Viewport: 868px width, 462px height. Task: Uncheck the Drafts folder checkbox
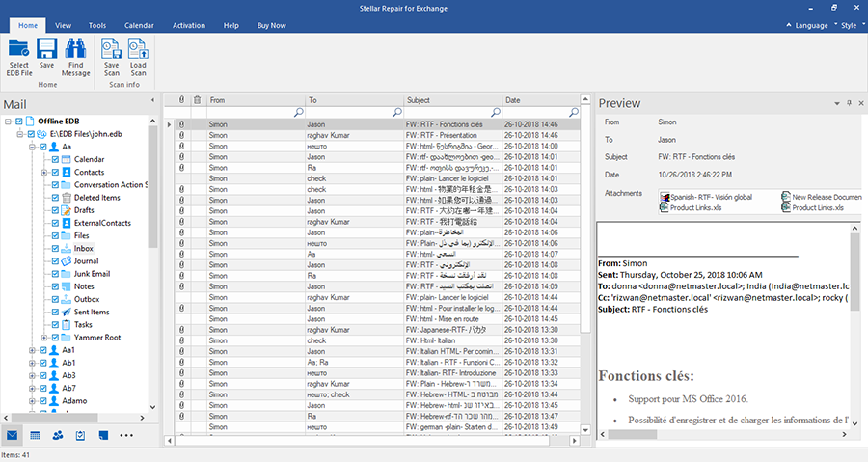click(x=55, y=210)
